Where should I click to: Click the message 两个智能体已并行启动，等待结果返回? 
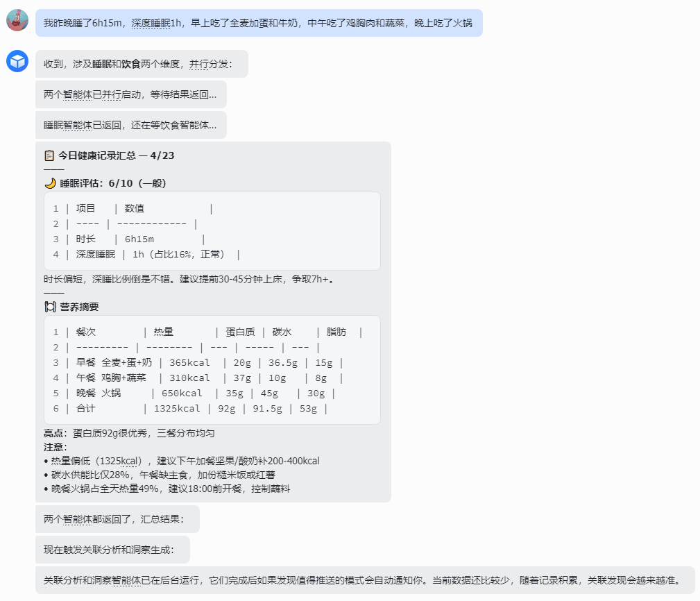coord(131,94)
